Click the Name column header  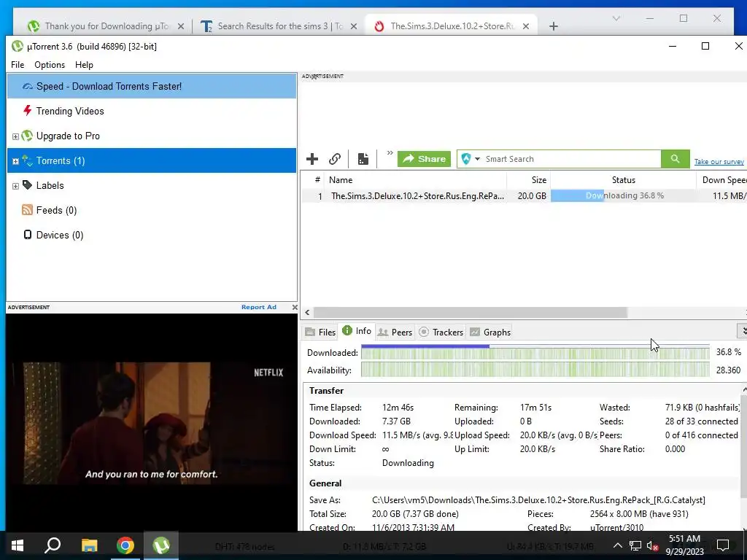coord(415,180)
